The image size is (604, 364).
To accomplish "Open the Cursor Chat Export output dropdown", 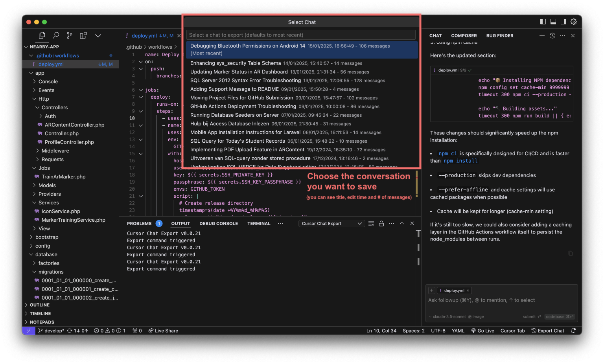I will (x=331, y=223).
